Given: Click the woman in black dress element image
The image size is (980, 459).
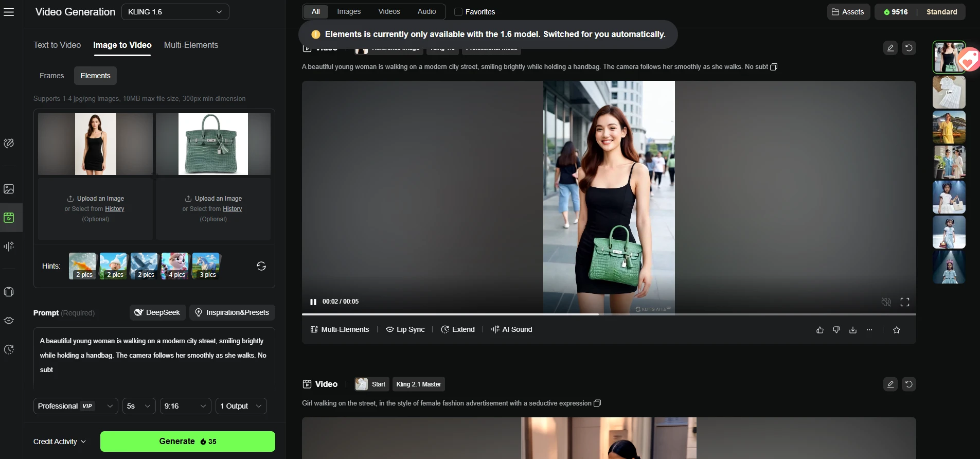Looking at the screenshot, I should [x=96, y=144].
